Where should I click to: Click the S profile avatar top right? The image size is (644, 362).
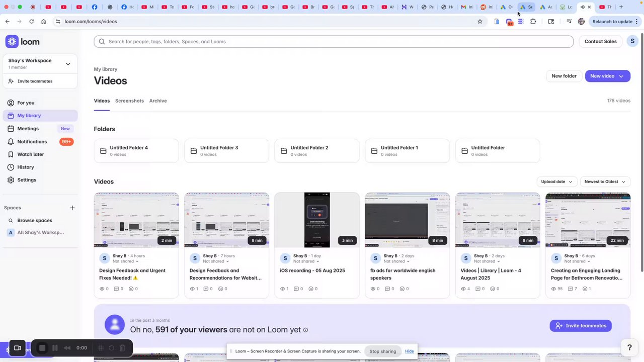coord(632,41)
